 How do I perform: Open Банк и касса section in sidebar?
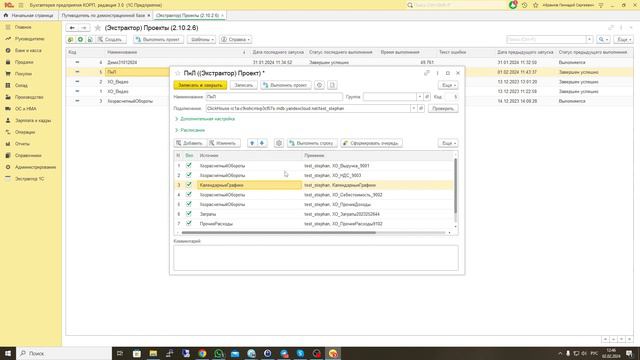(28, 50)
